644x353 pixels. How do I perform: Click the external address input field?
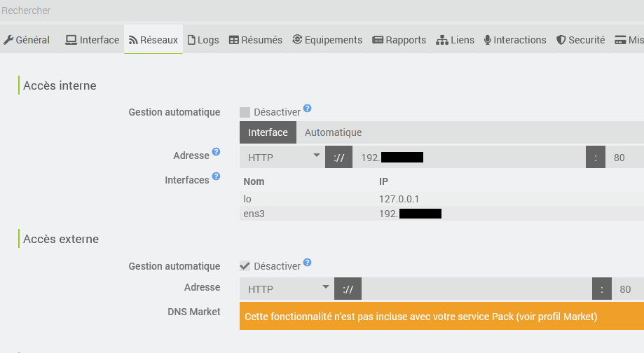(x=477, y=289)
